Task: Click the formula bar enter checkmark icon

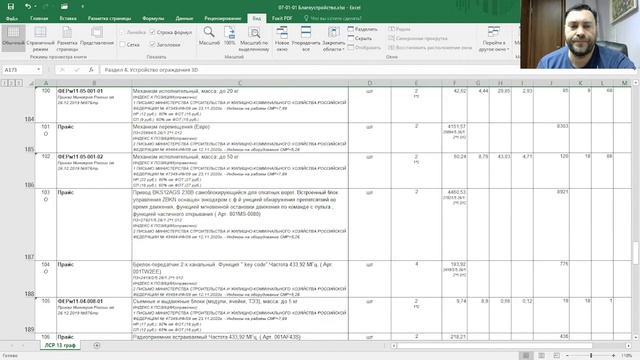Action: tap(77, 70)
